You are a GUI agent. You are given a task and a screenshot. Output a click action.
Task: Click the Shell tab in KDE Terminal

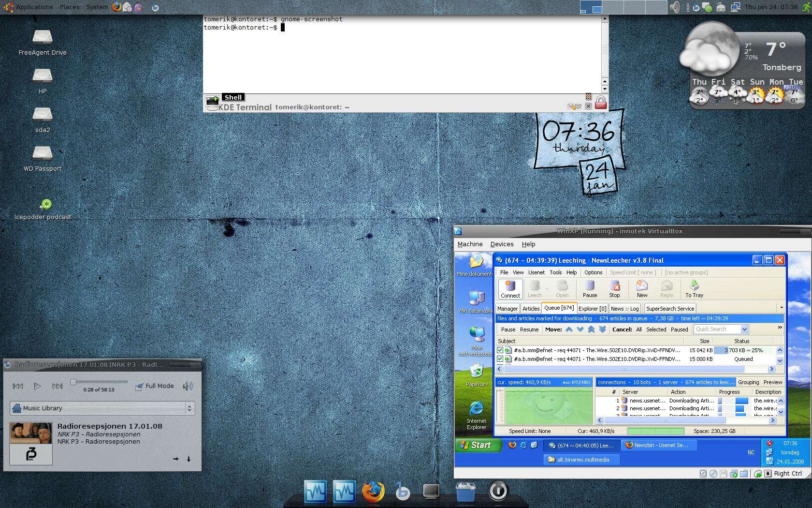point(233,97)
